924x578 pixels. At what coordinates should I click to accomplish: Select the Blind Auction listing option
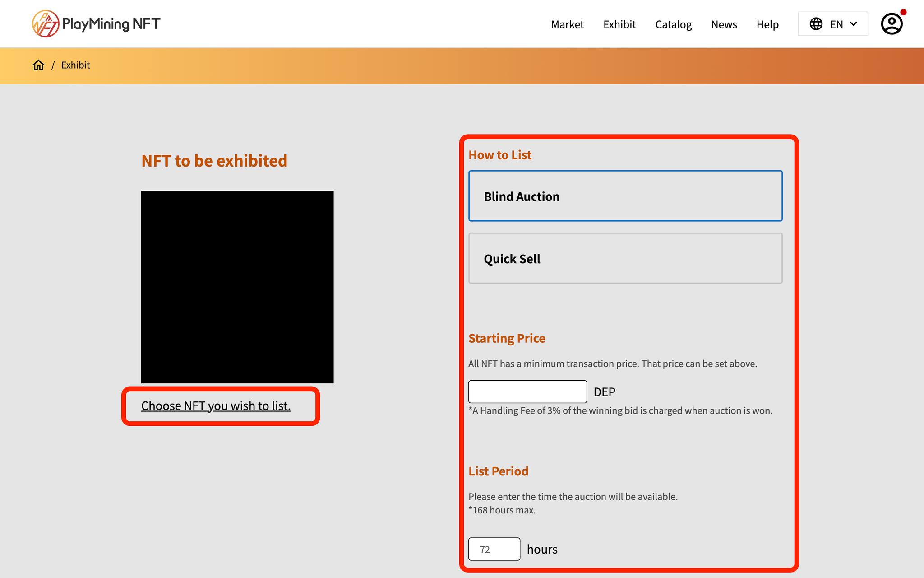[625, 196]
